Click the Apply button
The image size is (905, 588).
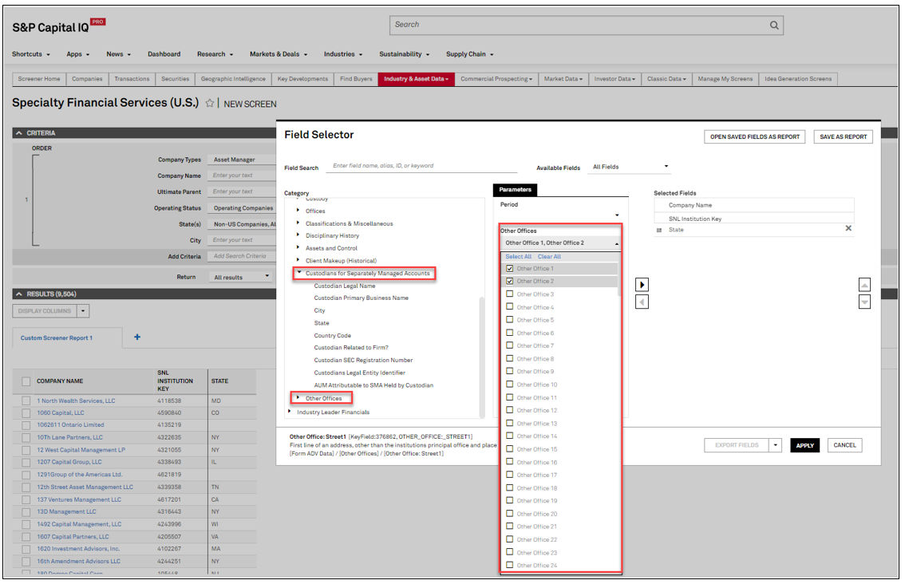coord(804,445)
